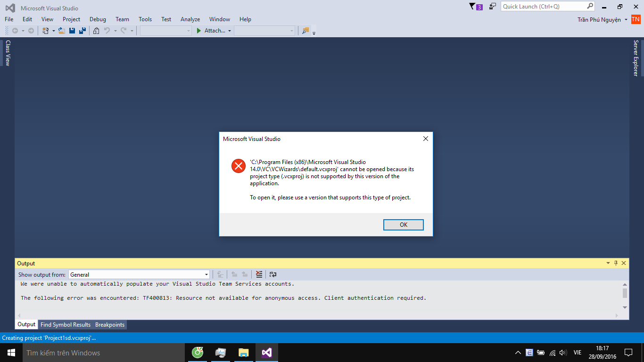
Task: Open the Project menu
Action: [x=71, y=19]
